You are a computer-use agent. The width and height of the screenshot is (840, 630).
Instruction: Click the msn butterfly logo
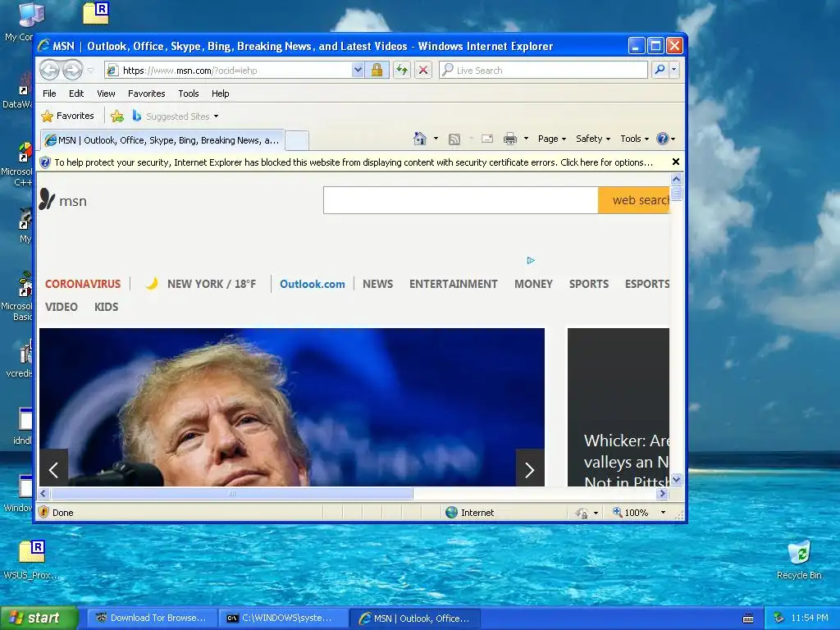[62, 200]
